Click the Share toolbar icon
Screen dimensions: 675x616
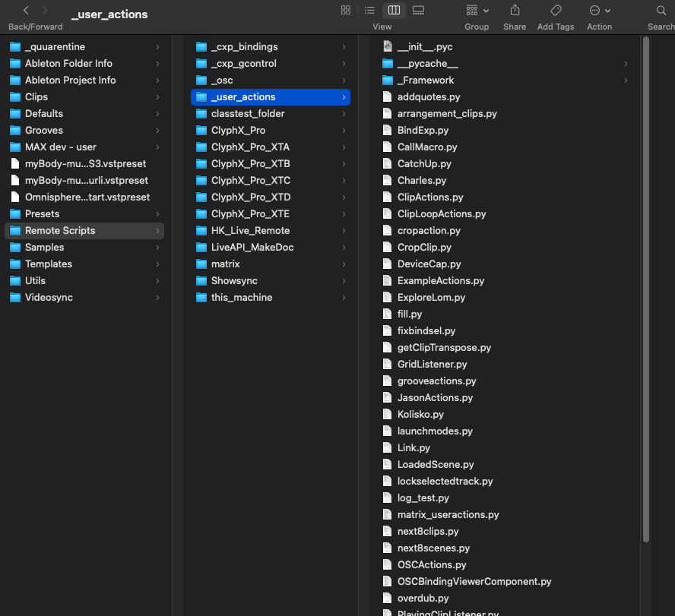[x=515, y=10]
